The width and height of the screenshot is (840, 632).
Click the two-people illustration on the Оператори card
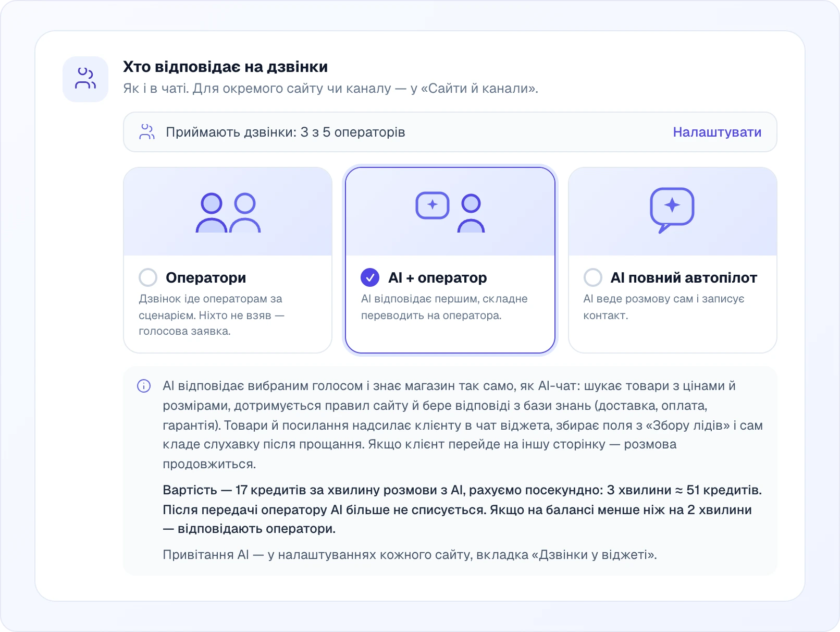tap(228, 212)
